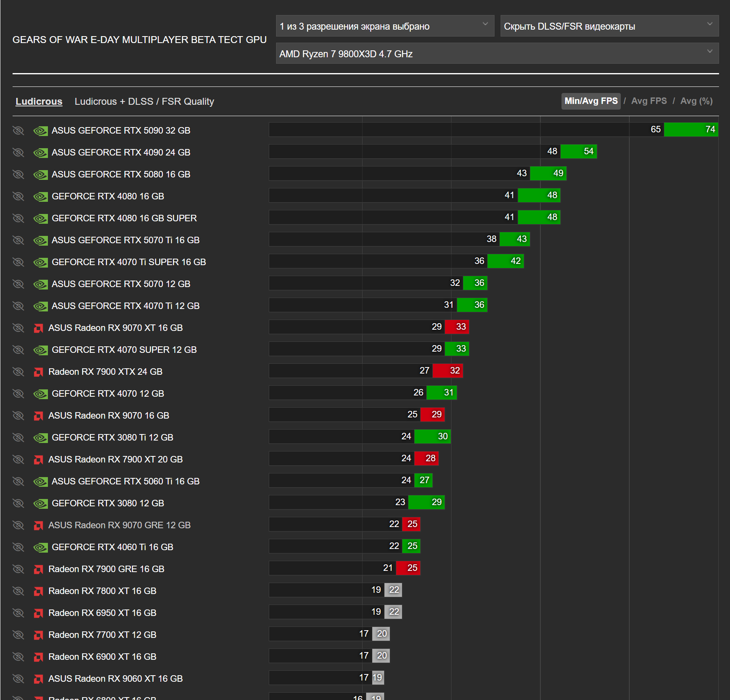
Task: Switch chart view to Avg FPS
Action: [x=649, y=101]
